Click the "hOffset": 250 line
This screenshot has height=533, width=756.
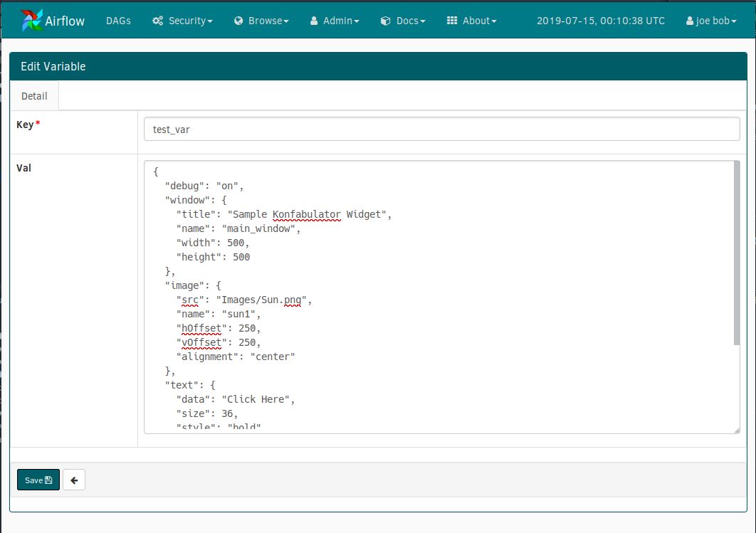pyautogui.click(x=219, y=328)
